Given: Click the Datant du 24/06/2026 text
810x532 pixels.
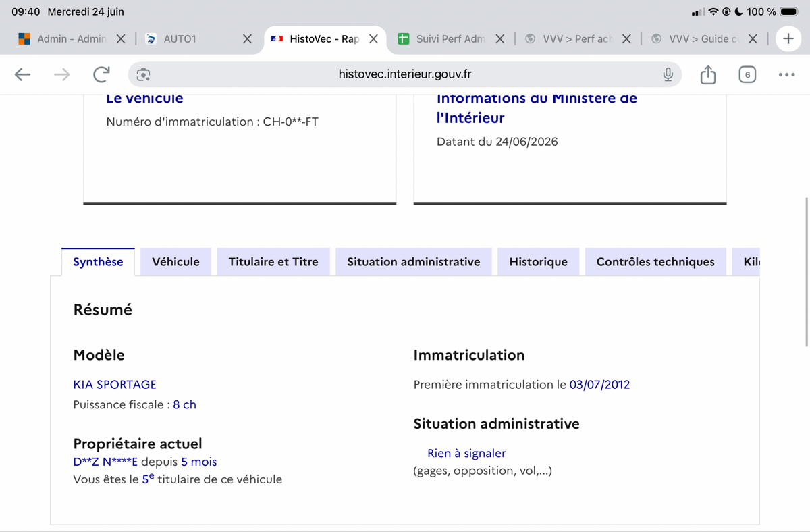Looking at the screenshot, I should point(497,142).
